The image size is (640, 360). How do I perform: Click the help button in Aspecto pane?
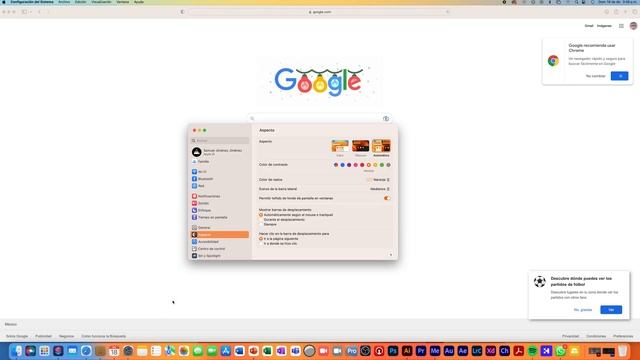(391, 255)
